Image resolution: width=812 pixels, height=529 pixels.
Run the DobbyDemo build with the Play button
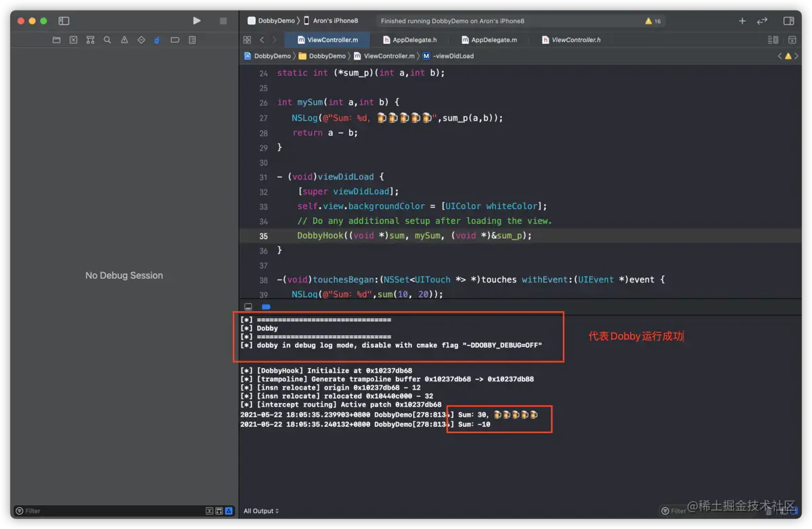tap(197, 21)
